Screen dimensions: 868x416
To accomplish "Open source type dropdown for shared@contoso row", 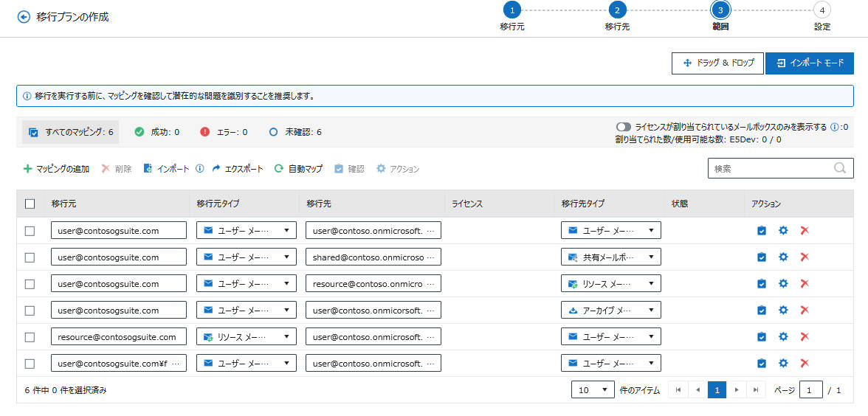I will [x=247, y=257].
